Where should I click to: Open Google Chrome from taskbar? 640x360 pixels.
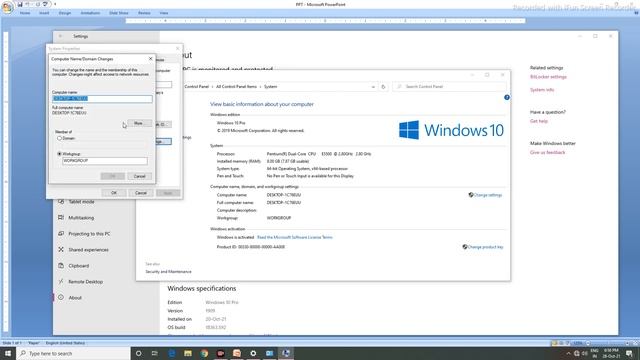tap(204, 353)
